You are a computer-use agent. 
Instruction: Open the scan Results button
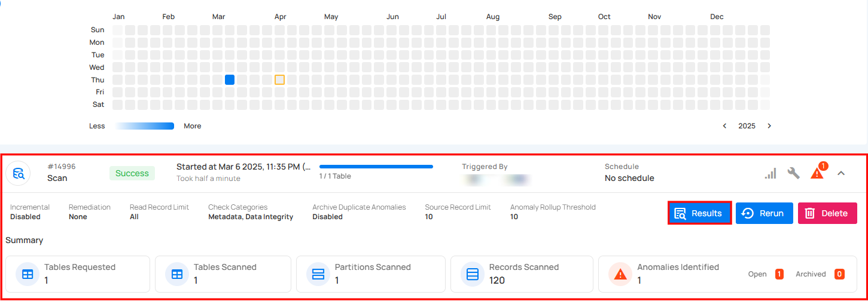tap(699, 213)
